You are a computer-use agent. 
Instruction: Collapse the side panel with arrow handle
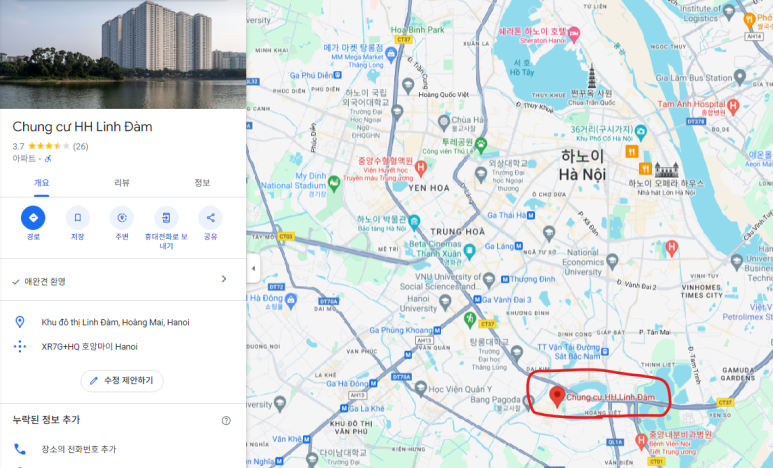tap(253, 269)
